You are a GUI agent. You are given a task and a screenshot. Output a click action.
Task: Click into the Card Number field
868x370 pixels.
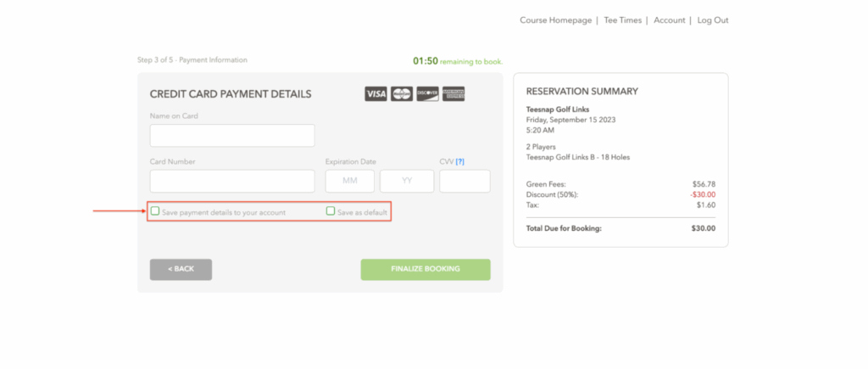click(232, 181)
